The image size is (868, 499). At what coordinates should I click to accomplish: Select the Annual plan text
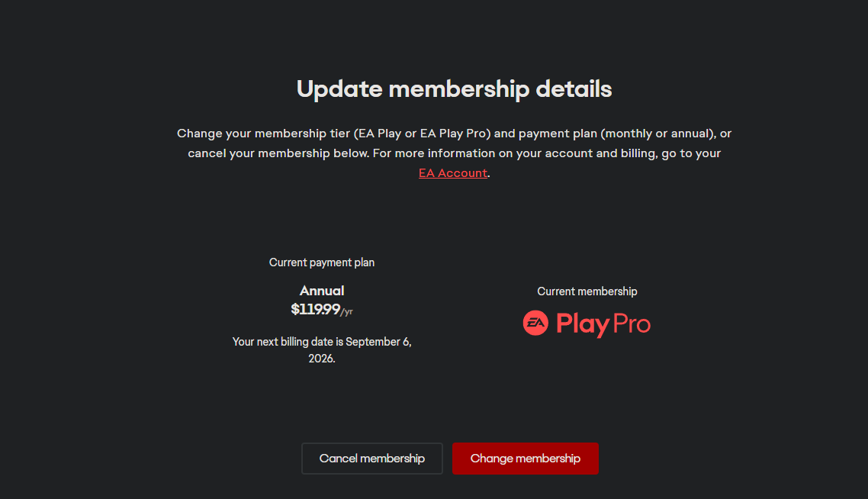coord(322,291)
